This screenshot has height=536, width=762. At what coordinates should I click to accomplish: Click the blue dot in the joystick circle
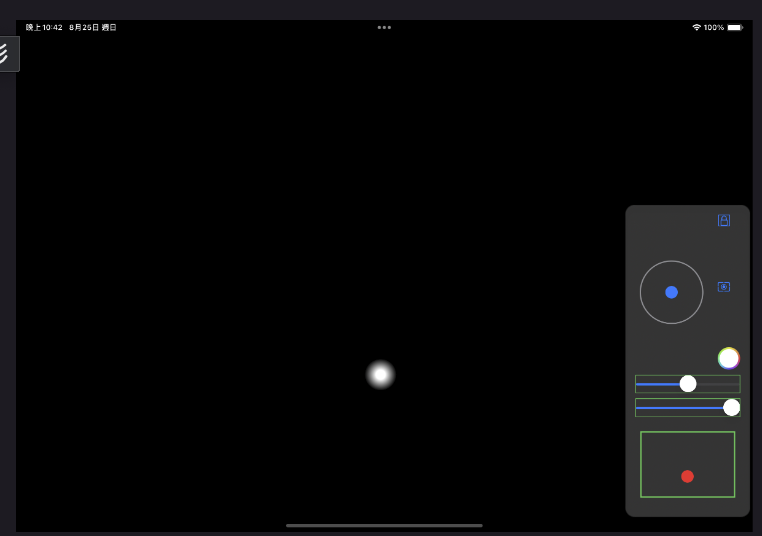pyautogui.click(x=671, y=292)
